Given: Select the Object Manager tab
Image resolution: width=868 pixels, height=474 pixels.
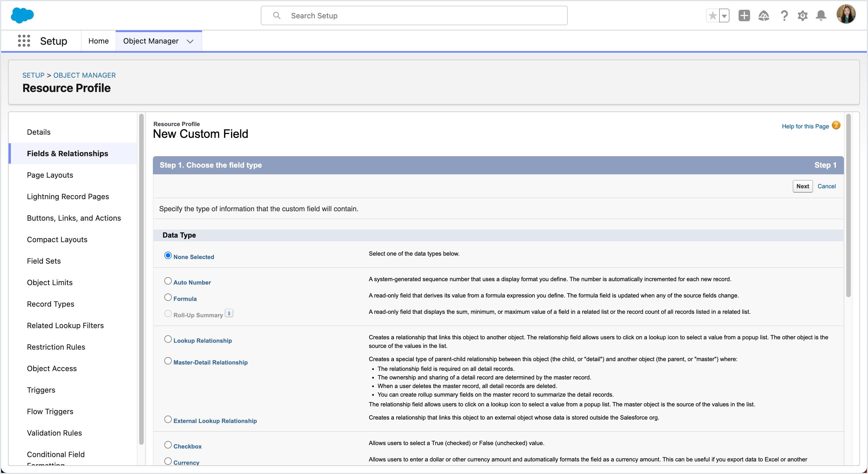Looking at the screenshot, I should [151, 41].
